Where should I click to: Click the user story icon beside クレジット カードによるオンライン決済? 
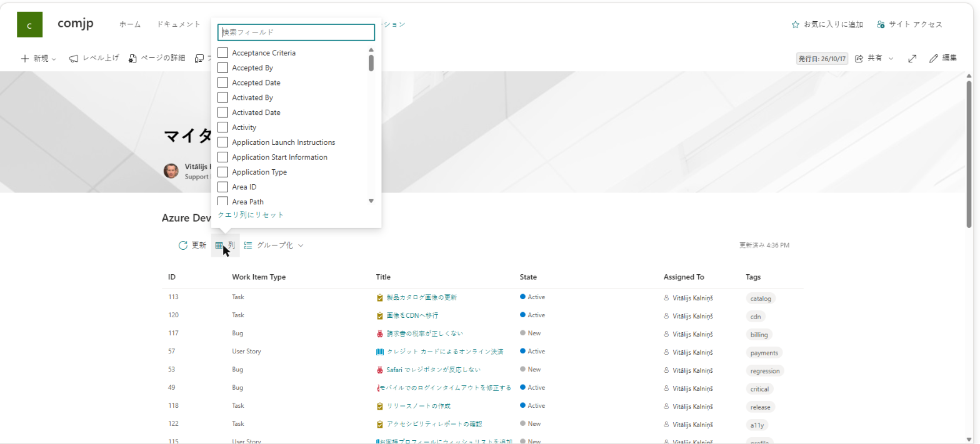point(380,352)
